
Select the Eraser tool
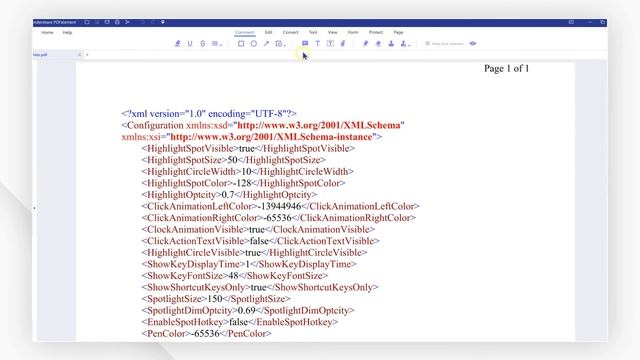point(378,43)
